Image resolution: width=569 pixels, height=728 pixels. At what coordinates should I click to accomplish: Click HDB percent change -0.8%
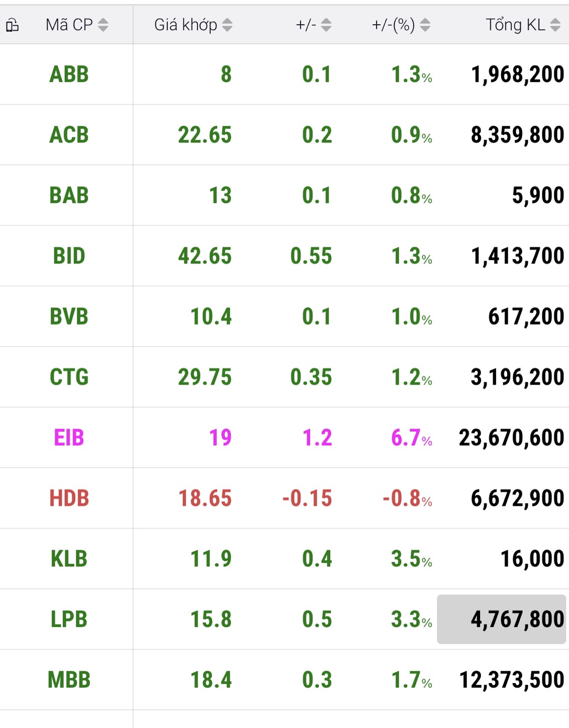coord(407,498)
